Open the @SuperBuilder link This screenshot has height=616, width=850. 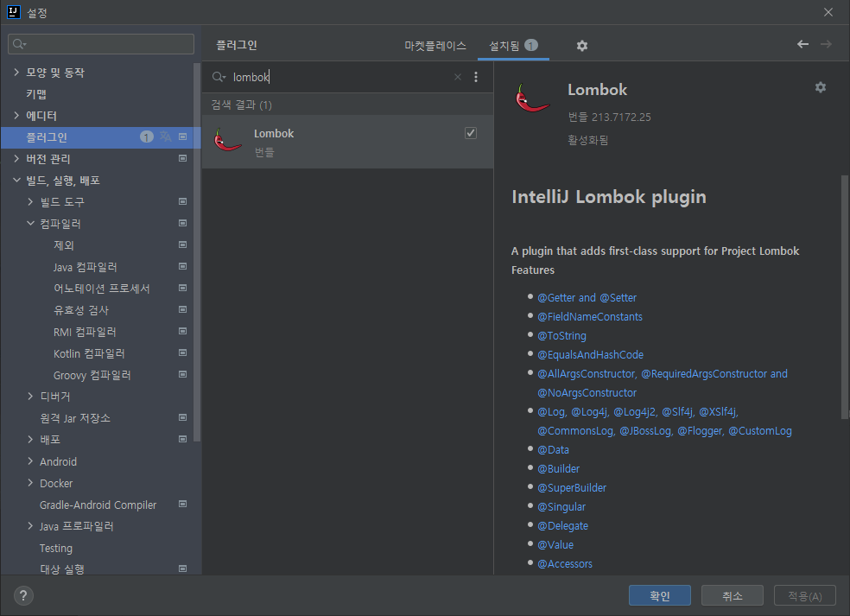(x=572, y=487)
